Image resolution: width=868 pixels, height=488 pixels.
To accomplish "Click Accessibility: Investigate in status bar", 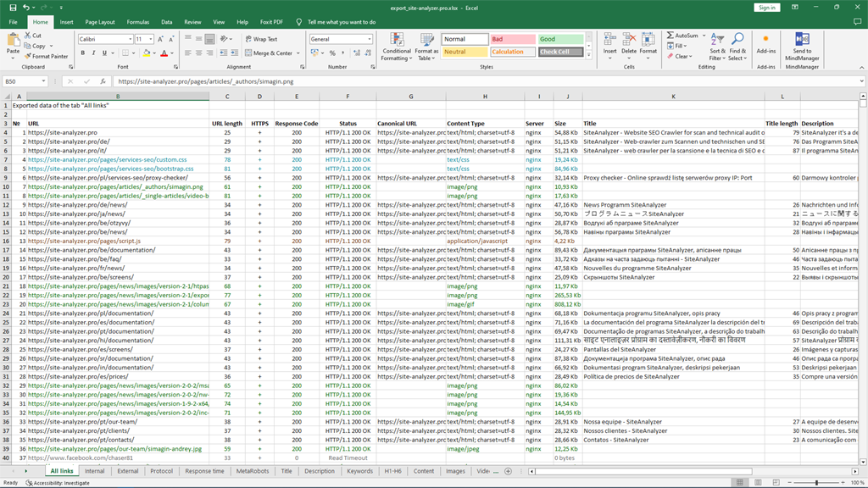I will 58,483.
